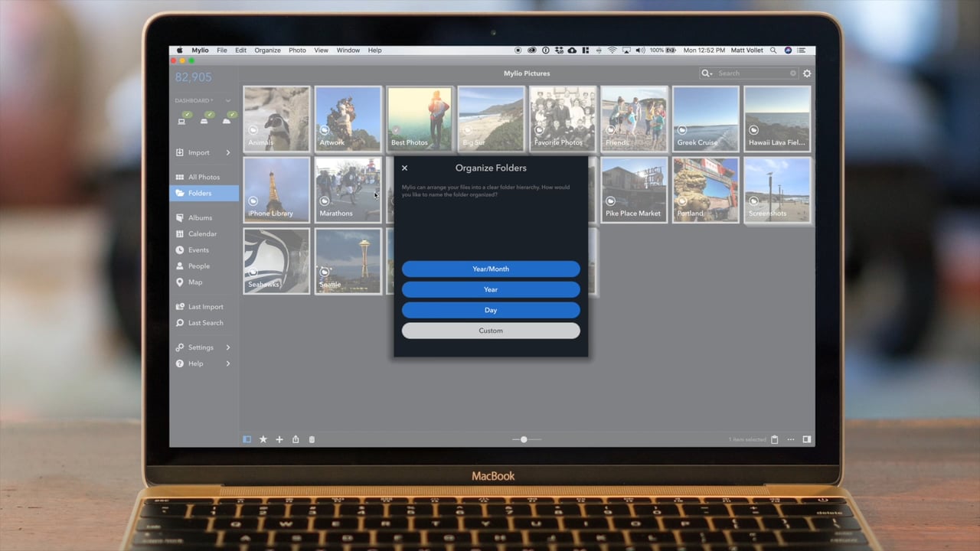
Task: Select the All Photos grid icon
Action: click(180, 178)
